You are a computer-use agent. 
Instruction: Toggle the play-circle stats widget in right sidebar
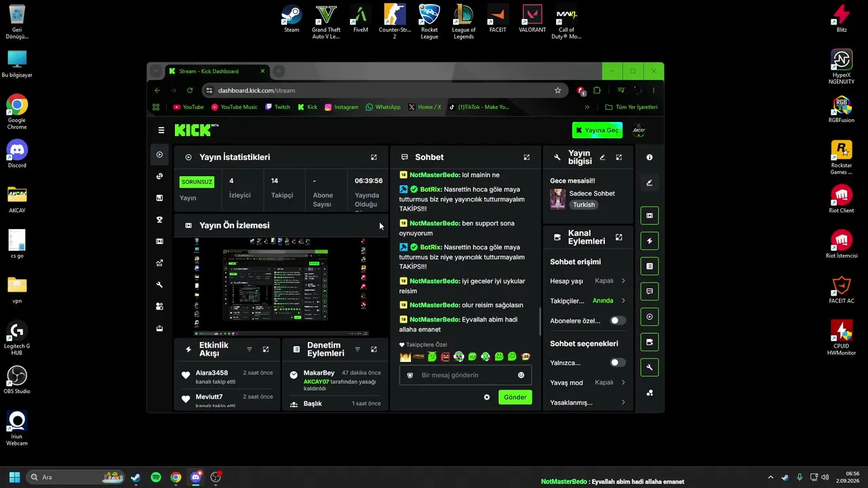(x=650, y=317)
